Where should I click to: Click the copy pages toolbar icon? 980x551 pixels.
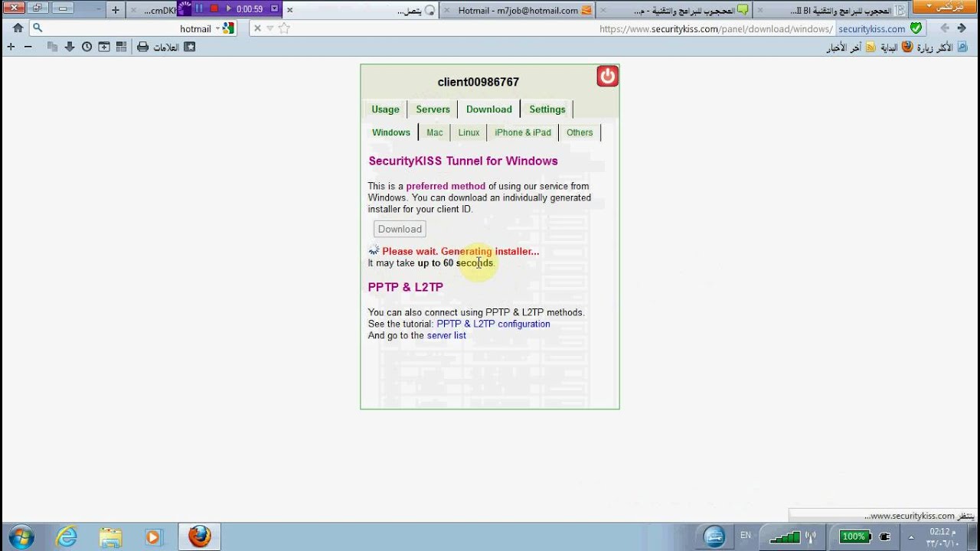(x=53, y=47)
